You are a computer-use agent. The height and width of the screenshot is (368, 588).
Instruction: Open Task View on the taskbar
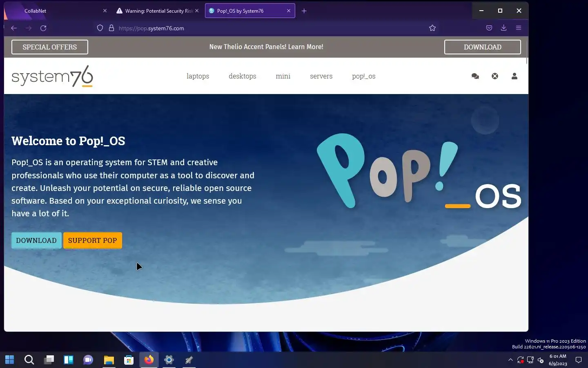(49, 360)
